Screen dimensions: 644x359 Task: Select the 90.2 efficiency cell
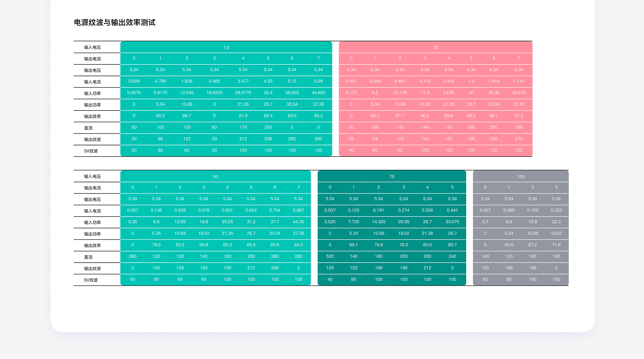click(x=160, y=116)
